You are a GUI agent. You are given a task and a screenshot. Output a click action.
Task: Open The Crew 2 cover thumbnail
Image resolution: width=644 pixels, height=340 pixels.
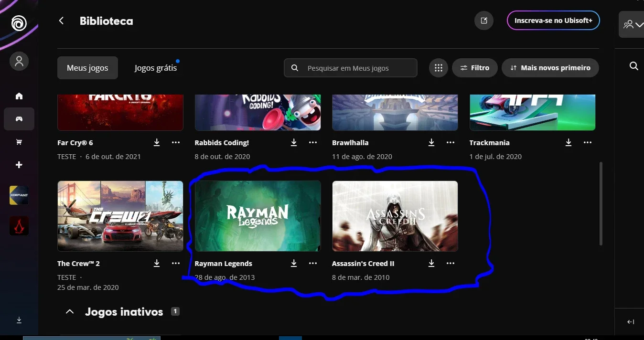point(120,216)
